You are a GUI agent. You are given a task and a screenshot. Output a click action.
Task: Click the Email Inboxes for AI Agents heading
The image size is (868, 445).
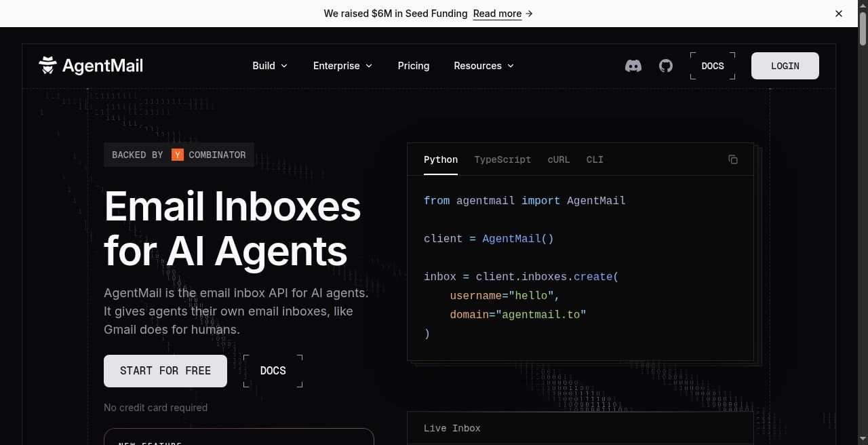click(233, 229)
